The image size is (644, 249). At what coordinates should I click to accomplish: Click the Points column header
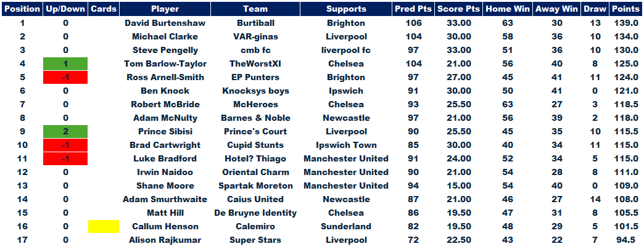point(626,9)
